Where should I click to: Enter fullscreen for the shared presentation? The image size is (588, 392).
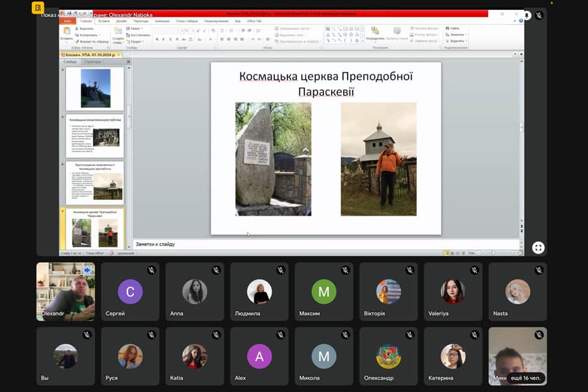pyautogui.click(x=538, y=247)
